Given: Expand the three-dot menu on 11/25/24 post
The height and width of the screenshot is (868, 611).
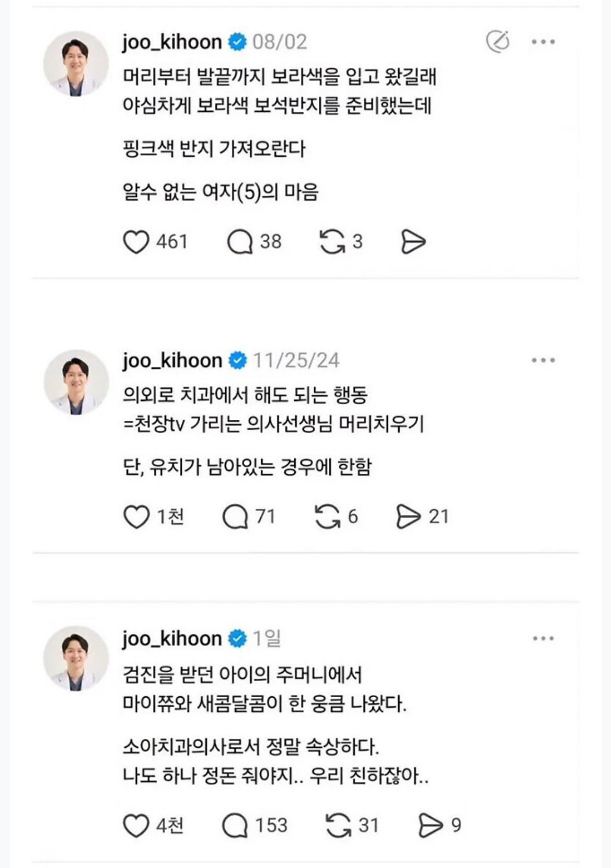Looking at the screenshot, I should [543, 360].
